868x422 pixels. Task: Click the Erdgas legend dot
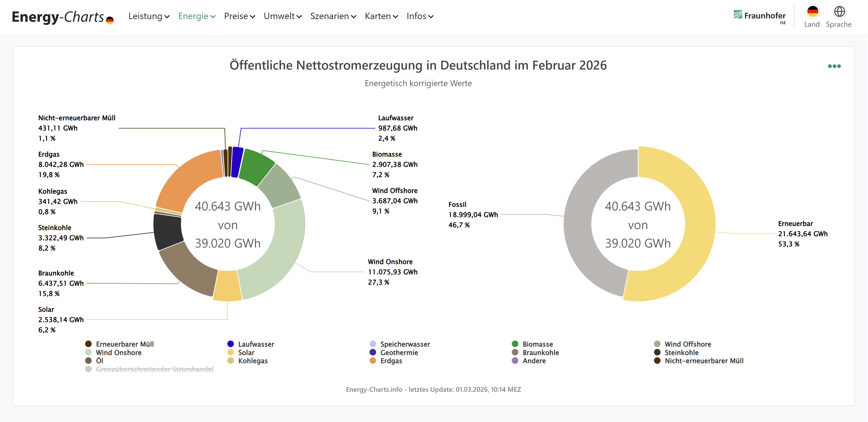[x=373, y=361]
